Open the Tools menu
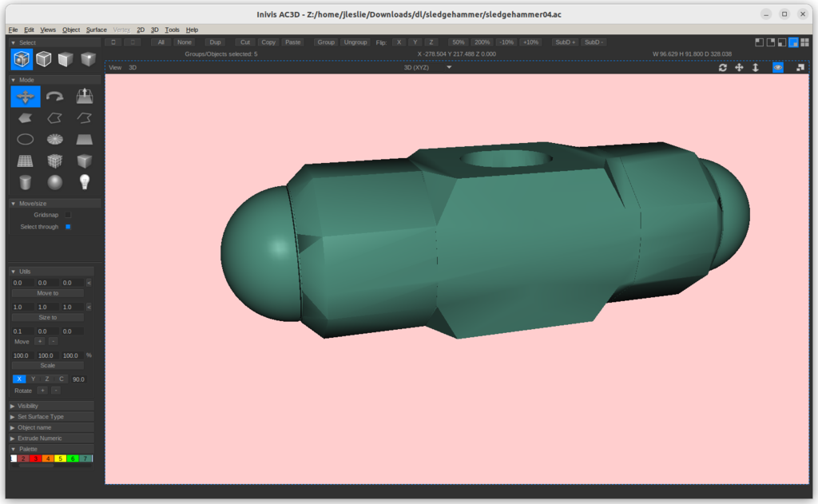This screenshot has height=504, width=818. [x=172, y=30]
